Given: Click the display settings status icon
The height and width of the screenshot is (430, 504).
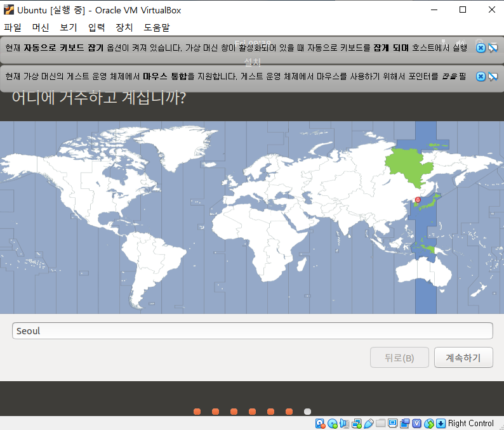Looking at the screenshot, I should (x=392, y=424).
